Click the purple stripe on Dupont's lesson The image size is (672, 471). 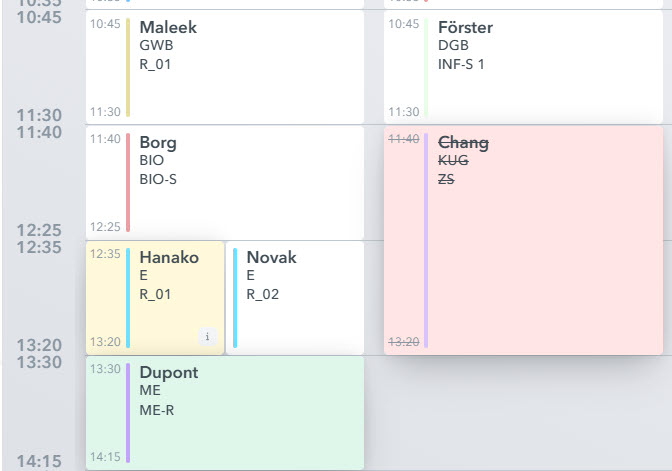[128, 412]
